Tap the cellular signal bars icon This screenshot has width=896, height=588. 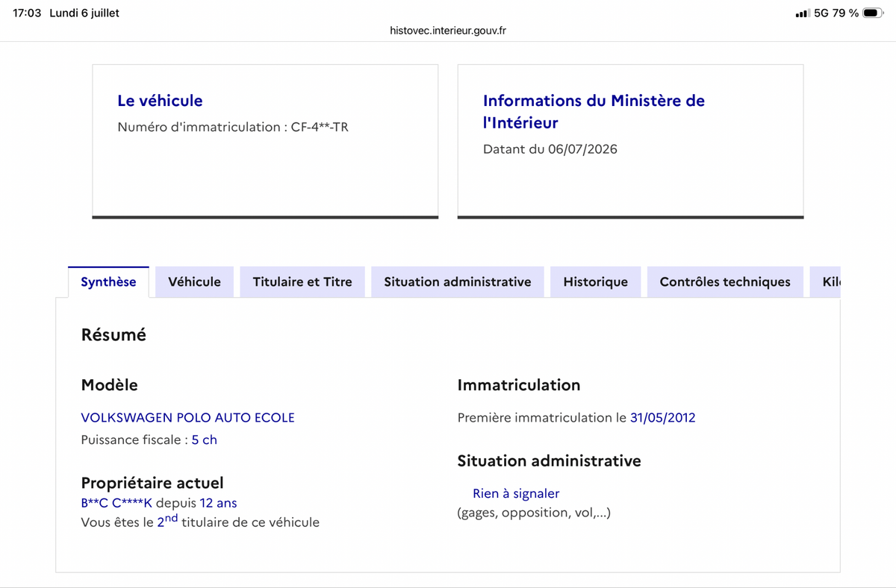[x=803, y=13]
